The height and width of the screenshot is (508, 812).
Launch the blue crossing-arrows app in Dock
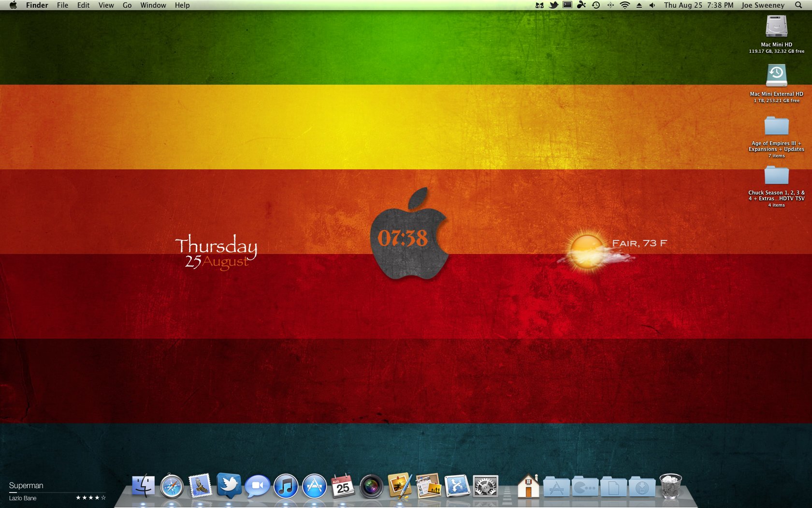(x=457, y=486)
